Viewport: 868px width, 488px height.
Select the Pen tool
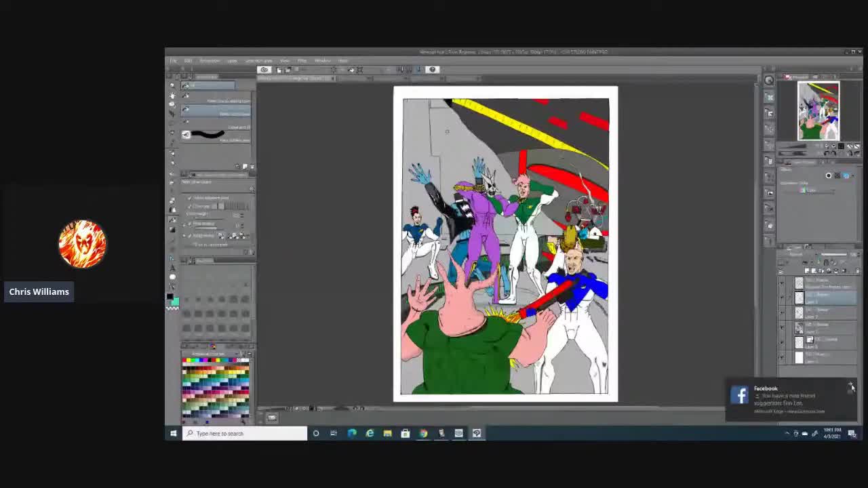[172, 153]
